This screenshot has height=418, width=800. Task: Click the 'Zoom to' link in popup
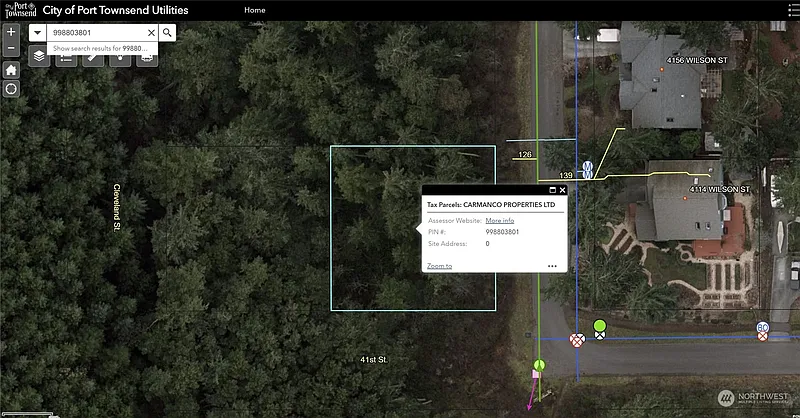[439, 266]
